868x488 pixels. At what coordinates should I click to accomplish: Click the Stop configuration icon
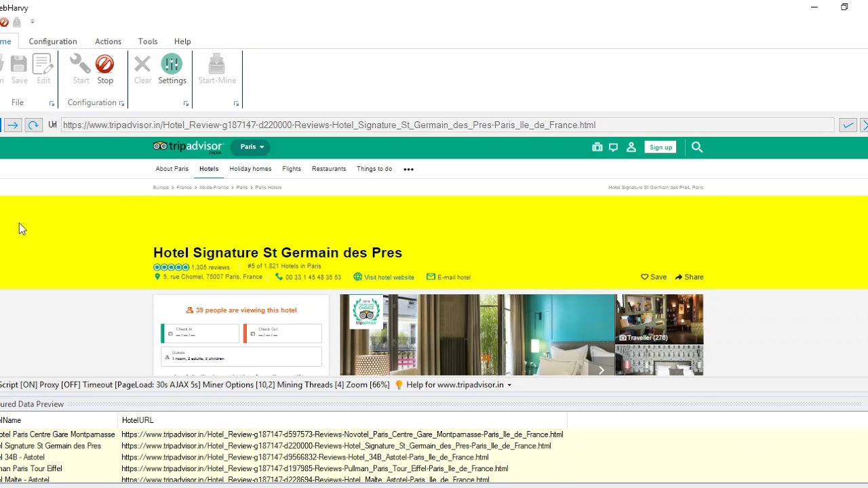pyautogui.click(x=104, y=64)
